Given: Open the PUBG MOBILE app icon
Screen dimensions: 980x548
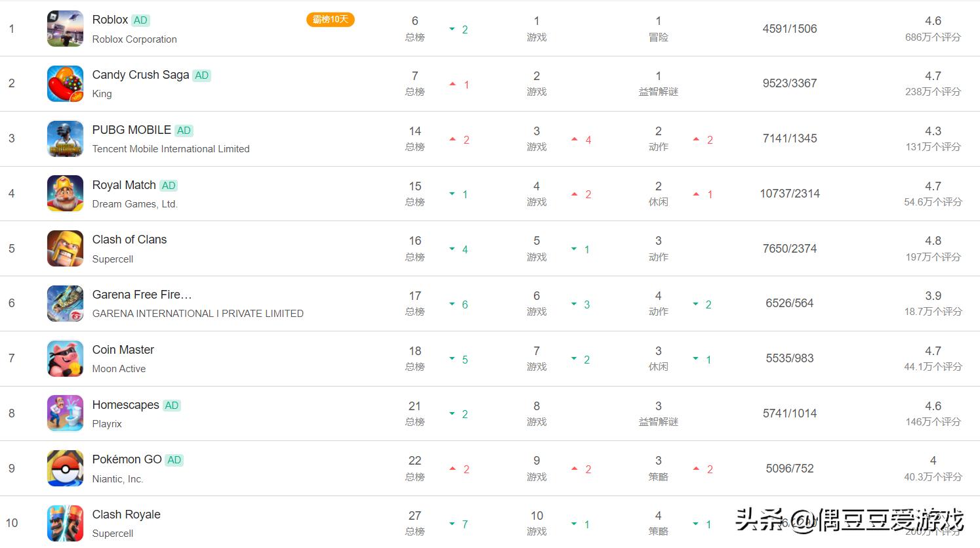Looking at the screenshot, I should [65, 138].
